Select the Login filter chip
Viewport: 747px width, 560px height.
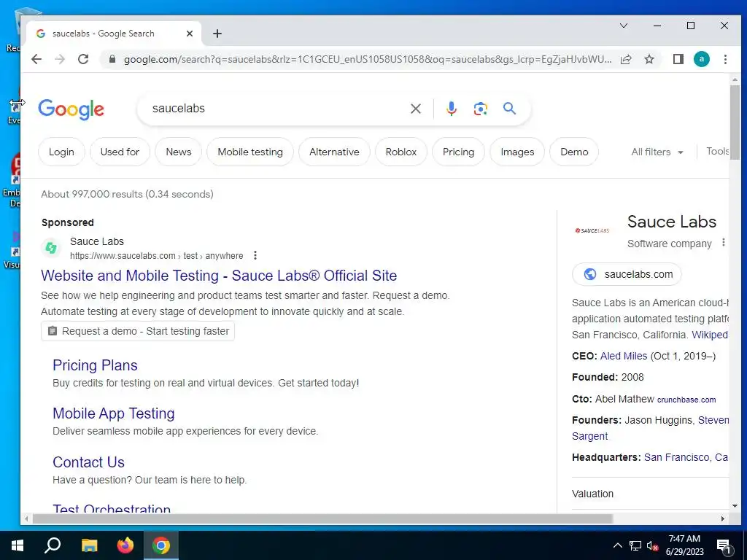pyautogui.click(x=61, y=152)
